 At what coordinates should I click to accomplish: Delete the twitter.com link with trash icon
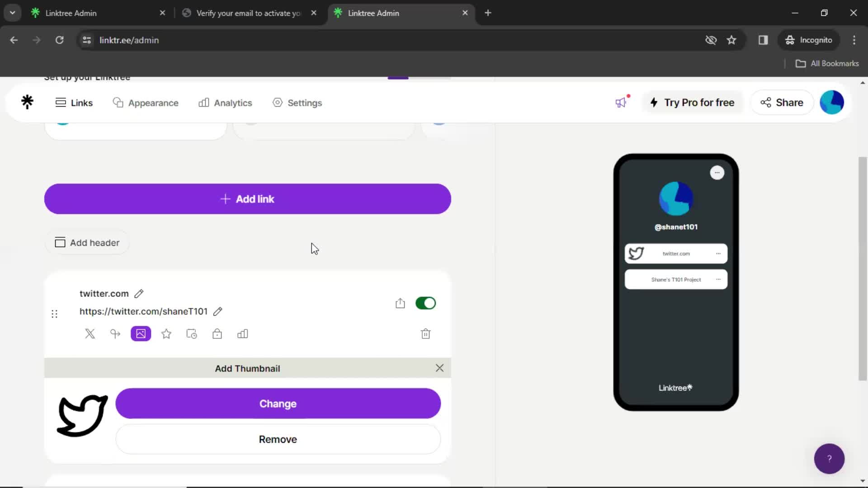coord(425,334)
